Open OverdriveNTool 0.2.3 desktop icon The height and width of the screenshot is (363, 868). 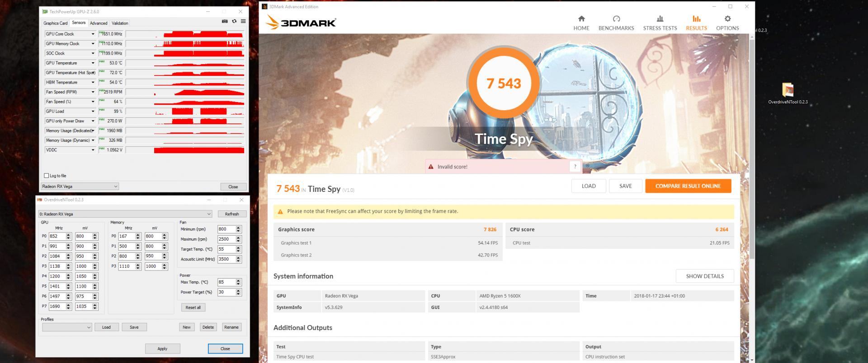pos(788,93)
